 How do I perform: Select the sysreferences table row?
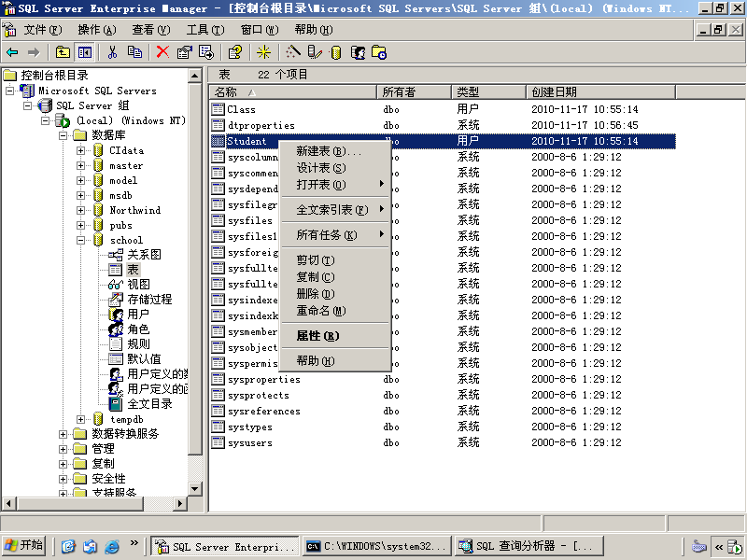pyautogui.click(x=443, y=411)
